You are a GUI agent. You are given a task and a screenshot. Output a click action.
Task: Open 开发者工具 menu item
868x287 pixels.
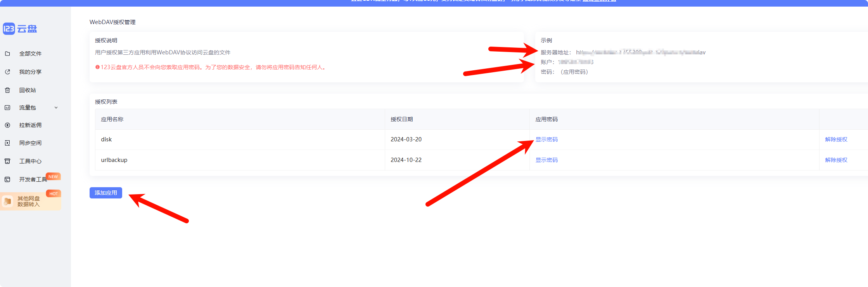33,179
